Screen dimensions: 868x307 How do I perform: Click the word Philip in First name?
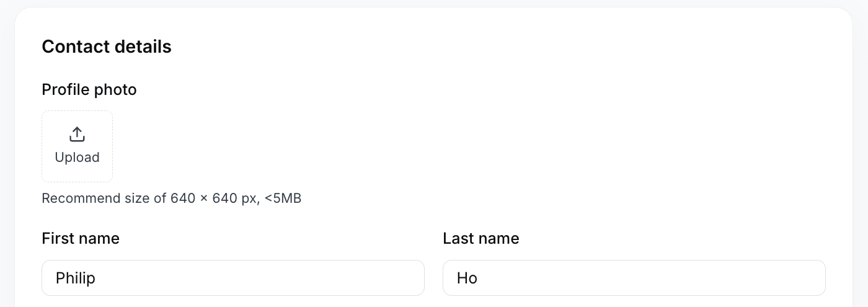click(x=76, y=278)
